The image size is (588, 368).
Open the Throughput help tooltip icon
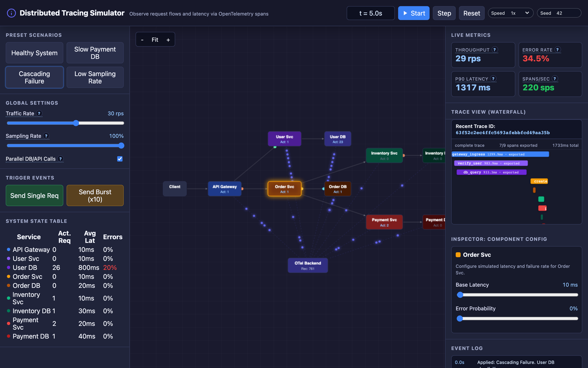[x=494, y=50]
